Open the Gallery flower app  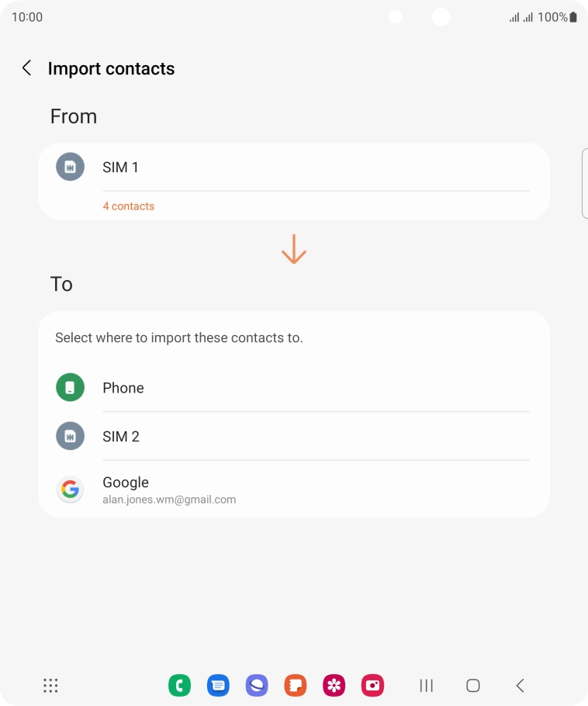point(334,685)
